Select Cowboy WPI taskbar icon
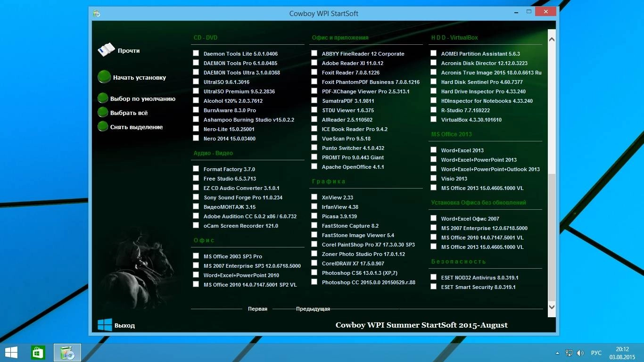 coord(67,353)
